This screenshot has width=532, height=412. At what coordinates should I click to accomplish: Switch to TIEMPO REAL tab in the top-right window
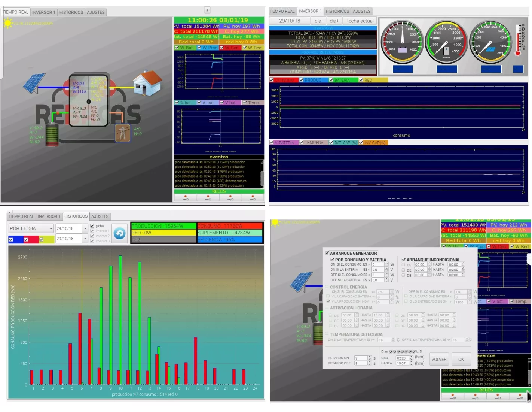tap(282, 11)
